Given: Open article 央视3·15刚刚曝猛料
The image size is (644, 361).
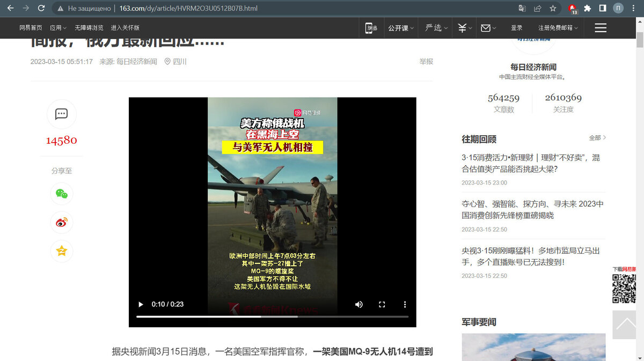Looking at the screenshot, I should click(x=531, y=256).
